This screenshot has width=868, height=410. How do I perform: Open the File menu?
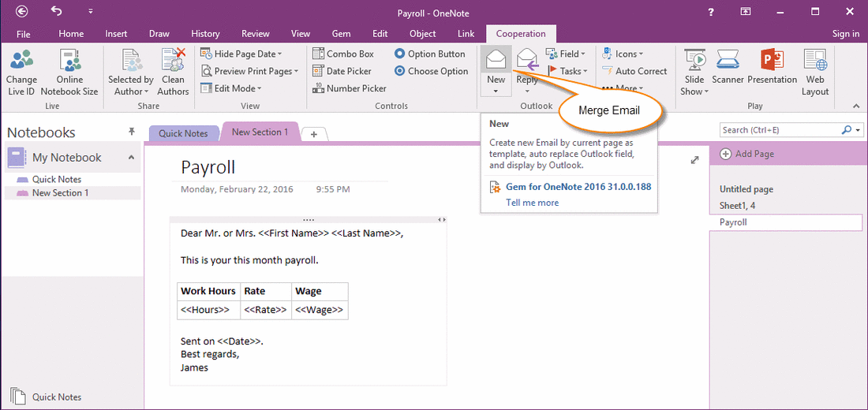pyautogui.click(x=23, y=35)
